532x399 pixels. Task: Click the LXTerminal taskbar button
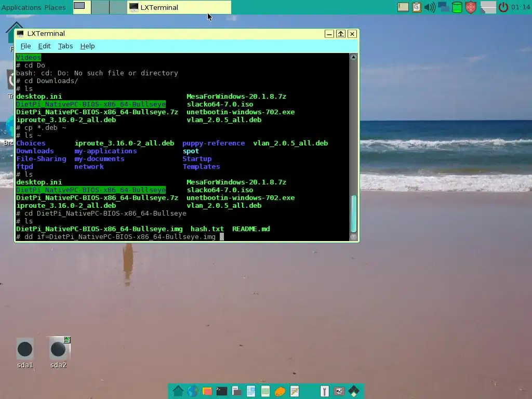pyautogui.click(x=179, y=7)
